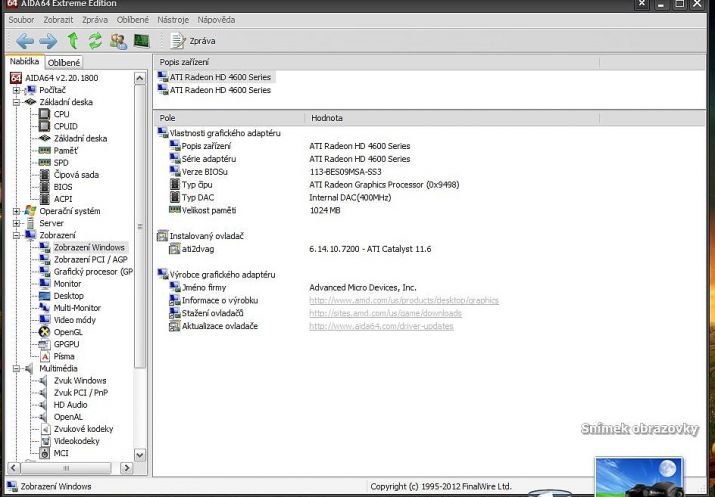Switch to the Nabídka tab
The width and height of the screenshot is (715, 497).
point(24,61)
